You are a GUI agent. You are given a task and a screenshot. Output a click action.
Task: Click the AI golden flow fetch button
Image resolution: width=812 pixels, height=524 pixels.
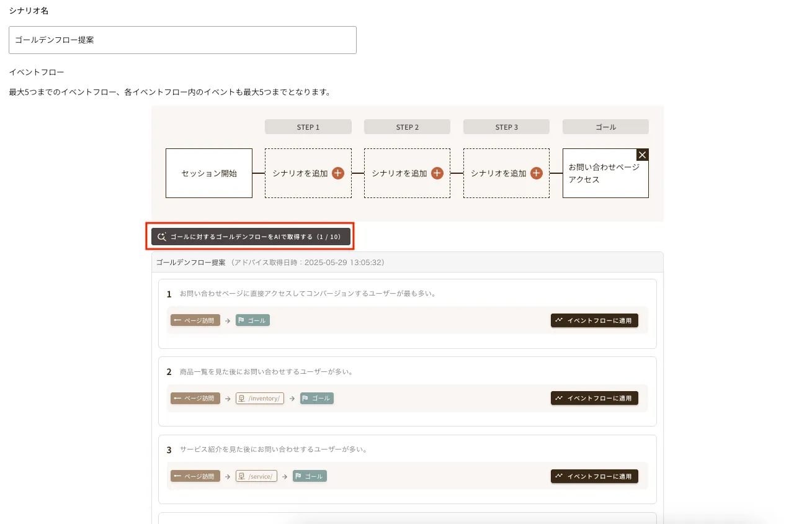pos(251,237)
